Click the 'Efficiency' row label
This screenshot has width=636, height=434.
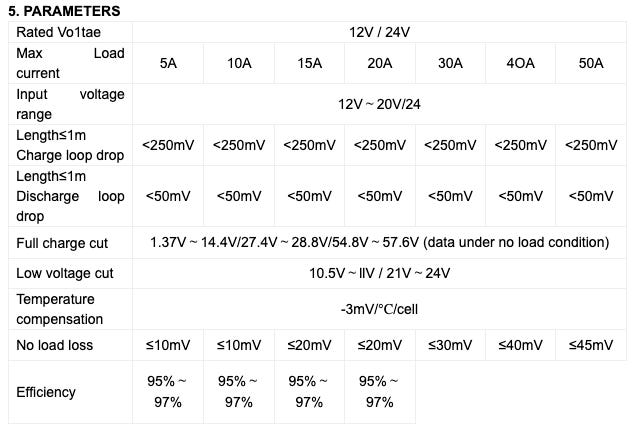coord(46,392)
